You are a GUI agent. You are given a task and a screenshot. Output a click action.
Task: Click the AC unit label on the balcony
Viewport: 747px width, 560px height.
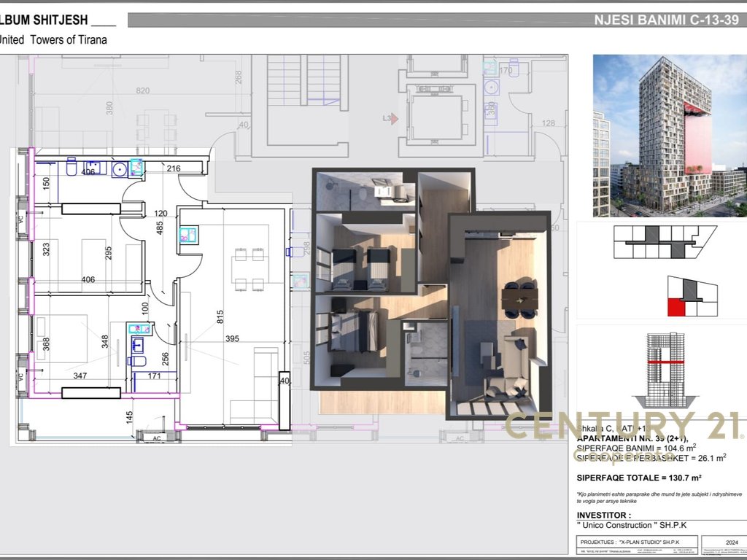(x=156, y=438)
